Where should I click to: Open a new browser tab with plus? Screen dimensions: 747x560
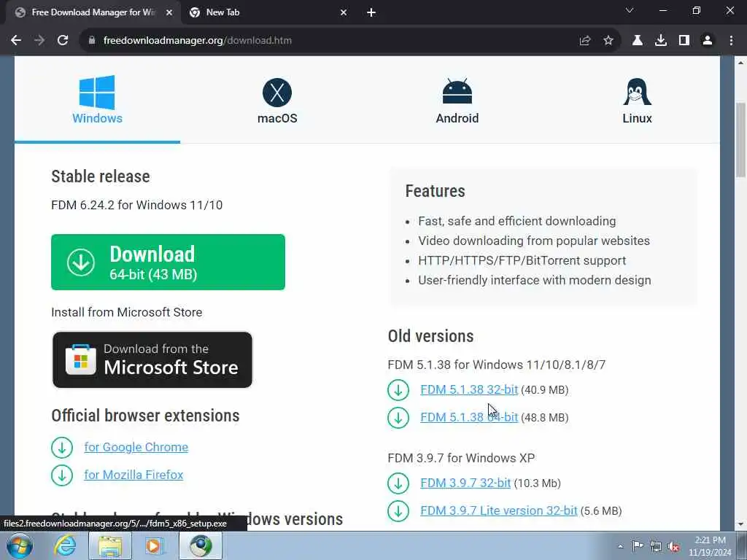371,13
